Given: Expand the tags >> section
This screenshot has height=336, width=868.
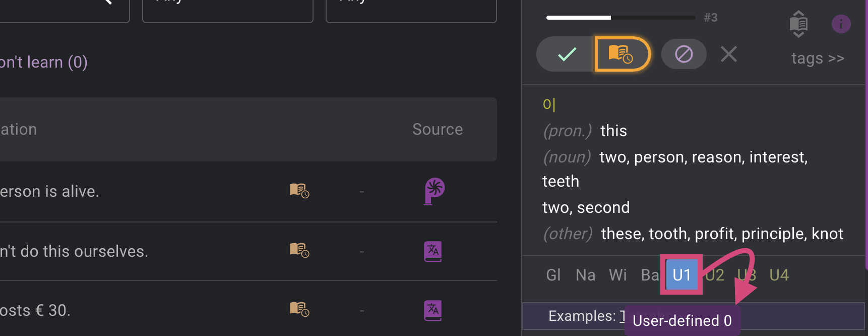Looking at the screenshot, I should (818, 59).
